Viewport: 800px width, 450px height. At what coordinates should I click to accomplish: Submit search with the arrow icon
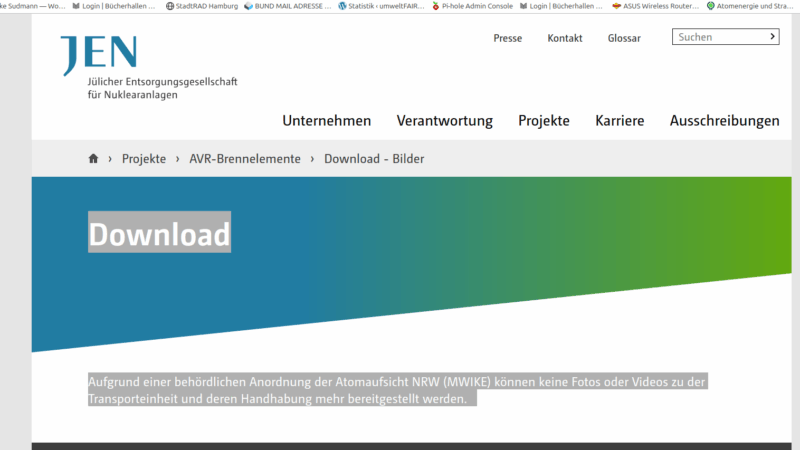pos(772,37)
